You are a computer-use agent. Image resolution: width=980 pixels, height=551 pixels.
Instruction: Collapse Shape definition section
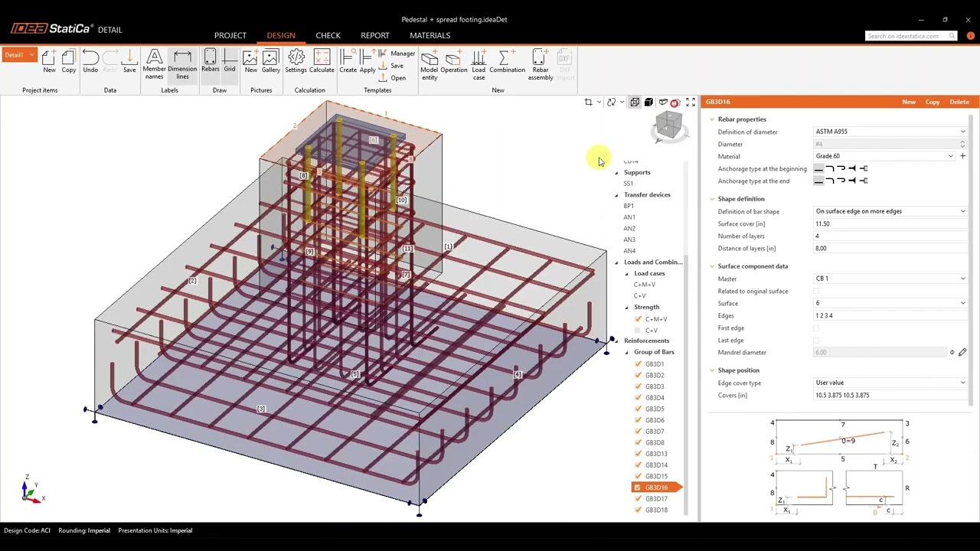(712, 199)
